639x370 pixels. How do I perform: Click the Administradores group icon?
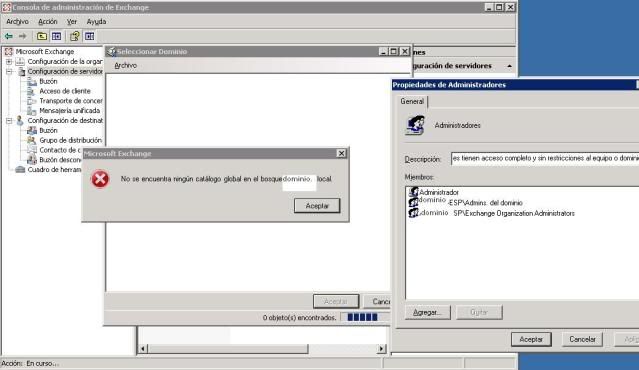[415, 125]
